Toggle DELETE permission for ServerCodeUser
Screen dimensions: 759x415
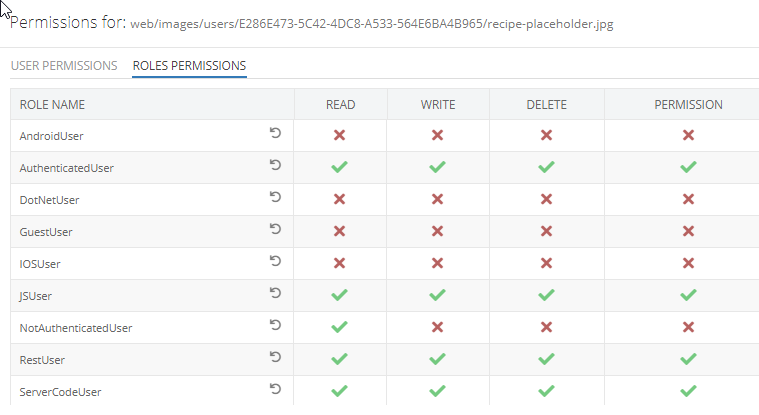tap(546, 391)
